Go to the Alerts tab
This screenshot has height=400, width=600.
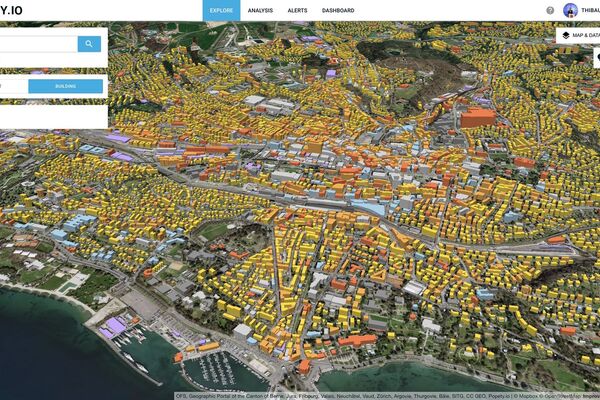point(298,10)
